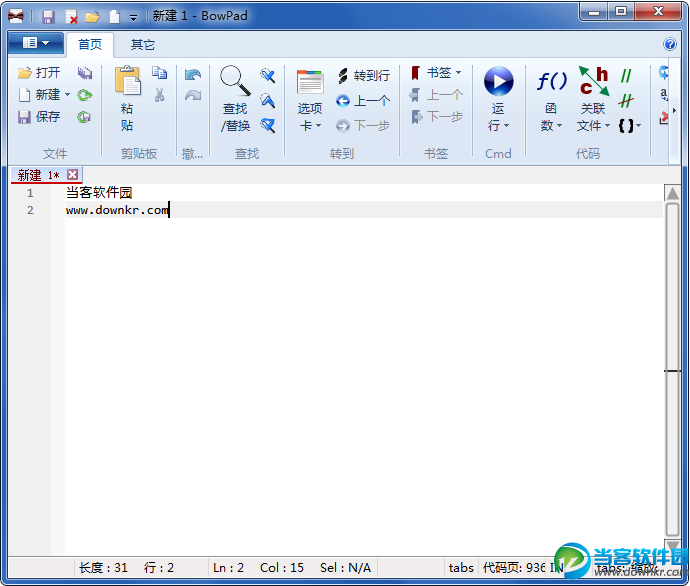Click the vertical scrollbar up arrow
The height and width of the screenshot is (586, 690).
coord(672,193)
